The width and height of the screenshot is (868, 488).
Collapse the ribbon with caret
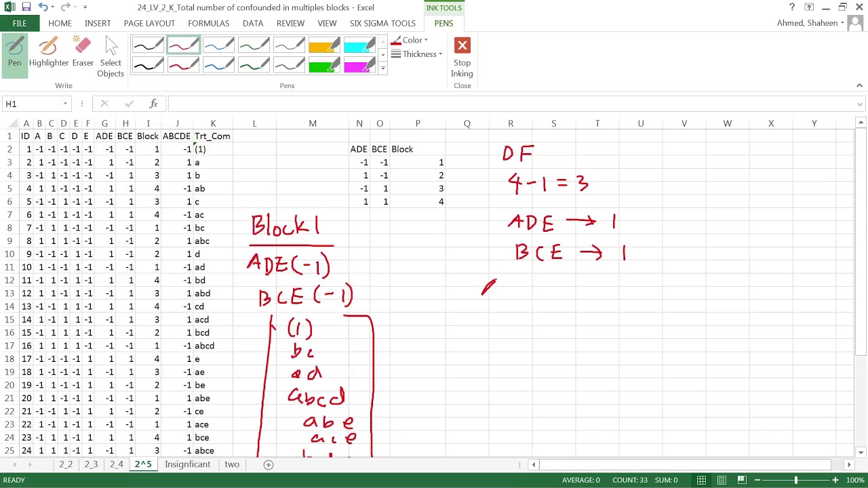pos(859,85)
